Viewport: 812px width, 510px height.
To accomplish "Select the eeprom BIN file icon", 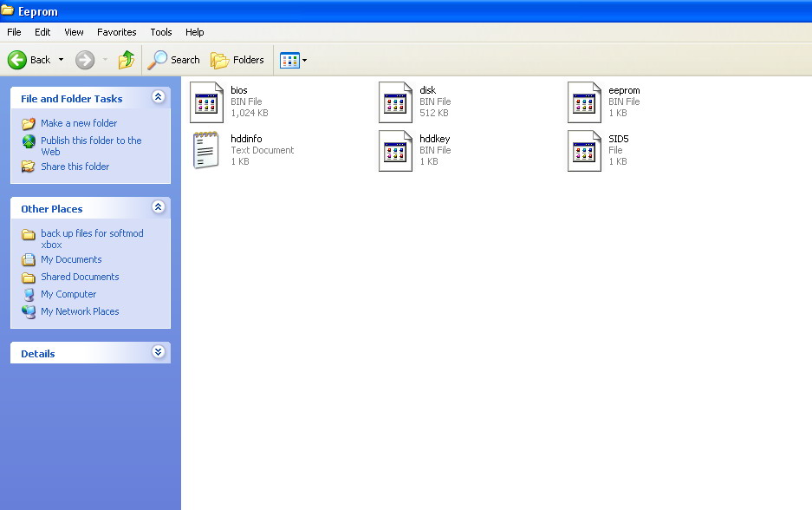I will [x=584, y=101].
